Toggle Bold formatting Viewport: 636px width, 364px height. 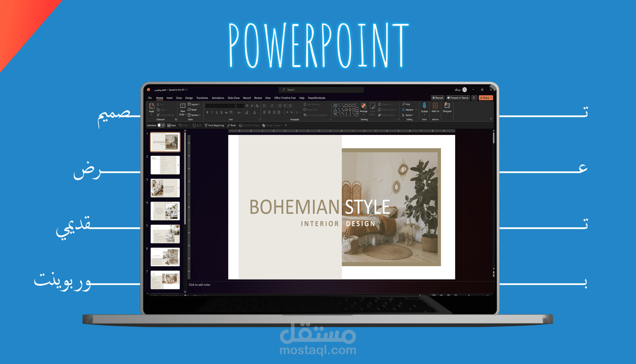[207, 112]
